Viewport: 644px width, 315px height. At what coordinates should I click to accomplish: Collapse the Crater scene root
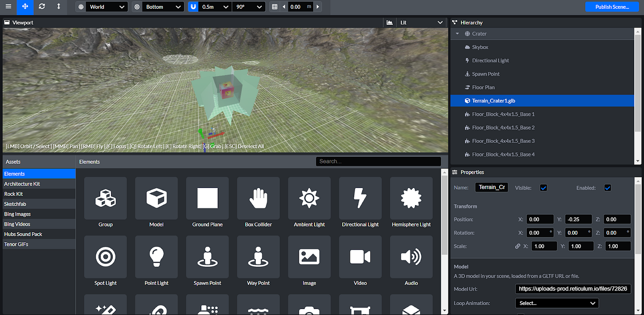point(457,34)
